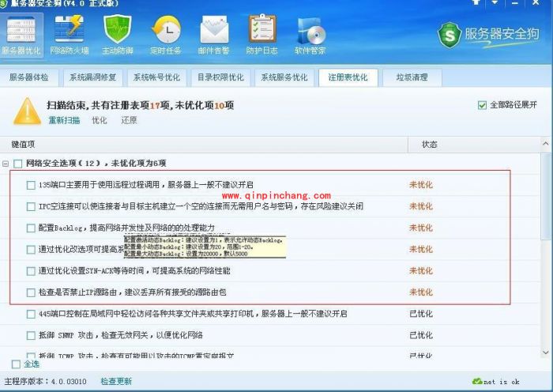553x392 pixels.
Task: Check the SYN-ACK等待时间 item checkbox
Action: coord(31,271)
